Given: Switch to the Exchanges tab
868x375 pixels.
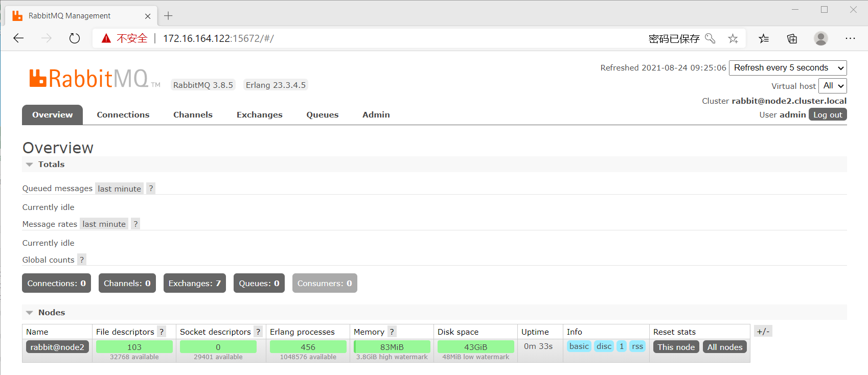Looking at the screenshot, I should 260,115.
